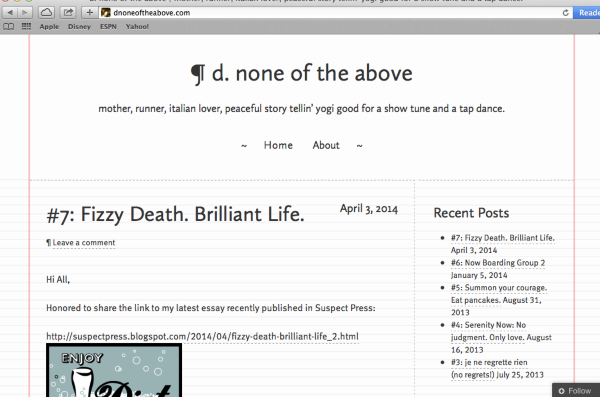This screenshot has width=600, height=397.
Task: Click the Enjoy Diet soda image thumbnail
Action: pyautogui.click(x=114, y=370)
